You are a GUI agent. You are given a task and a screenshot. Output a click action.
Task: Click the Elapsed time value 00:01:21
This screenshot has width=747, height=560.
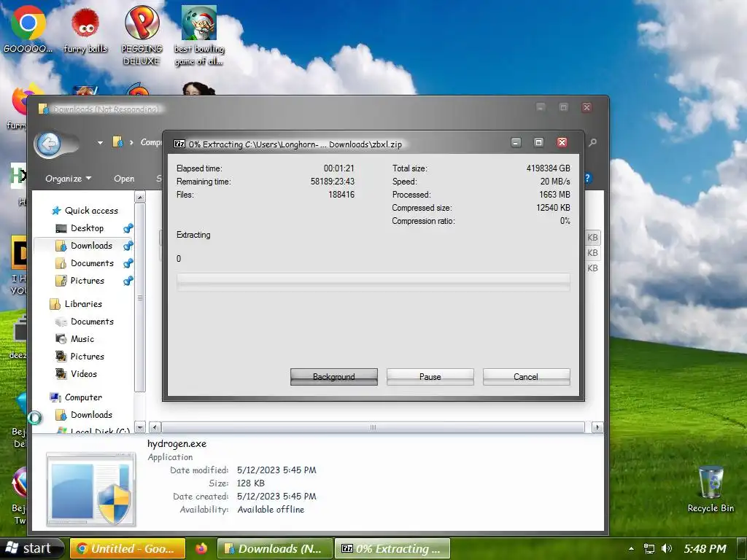(x=338, y=168)
